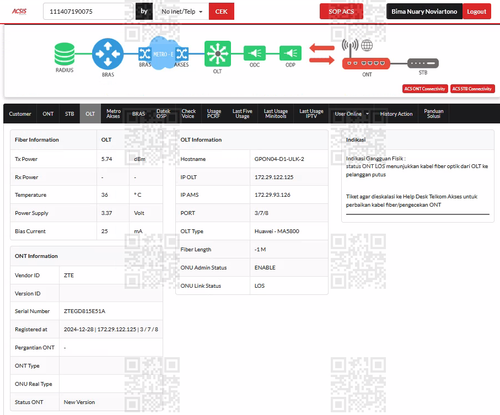Click the AKSES-side Metro switch icon

click(182, 54)
